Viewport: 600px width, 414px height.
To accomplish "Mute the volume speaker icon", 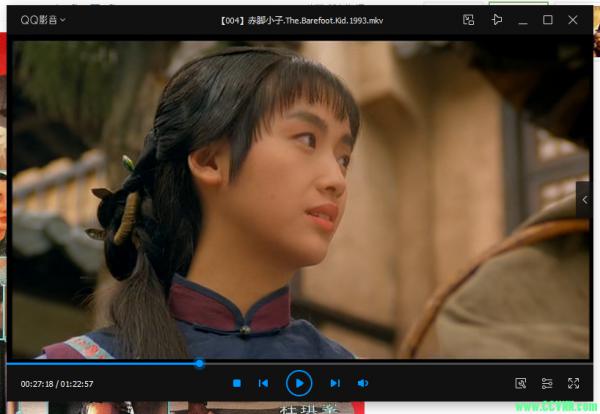I will tap(363, 383).
